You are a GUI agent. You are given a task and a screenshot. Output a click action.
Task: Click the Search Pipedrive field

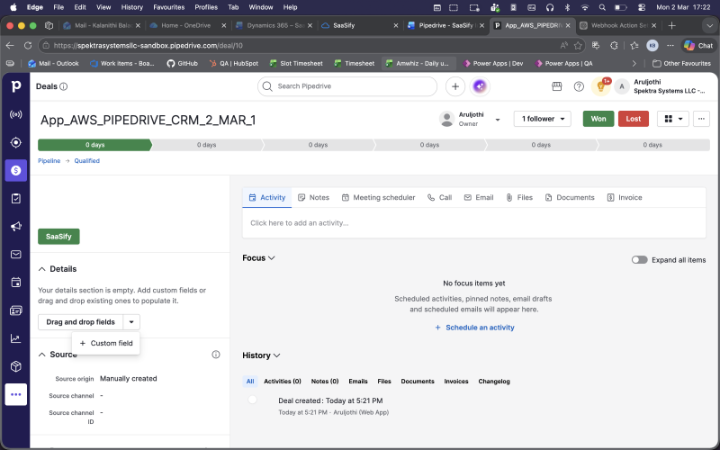(347, 86)
